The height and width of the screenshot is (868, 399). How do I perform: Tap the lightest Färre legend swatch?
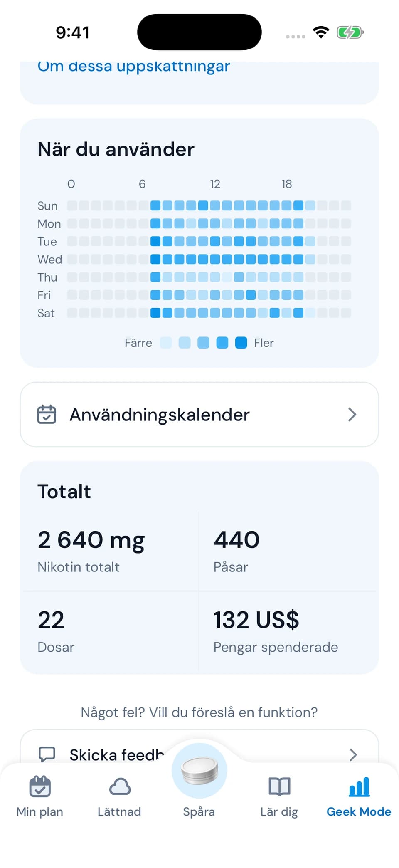(x=166, y=343)
